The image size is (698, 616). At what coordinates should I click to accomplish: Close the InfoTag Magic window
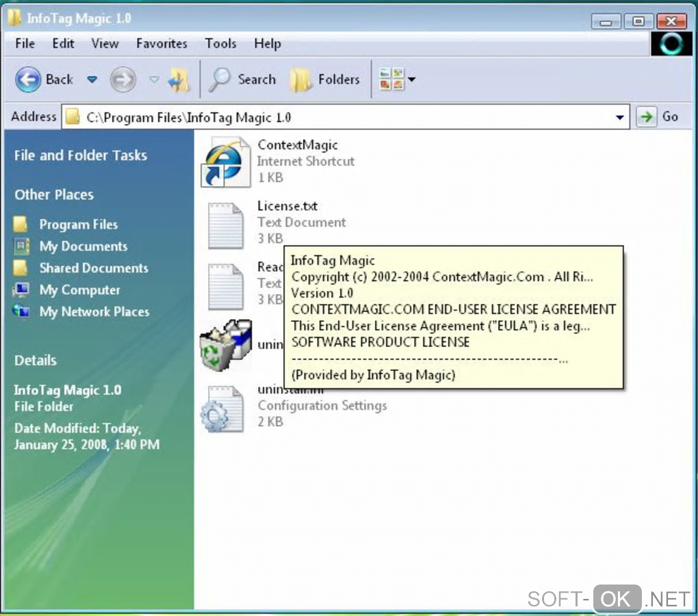[x=671, y=21]
